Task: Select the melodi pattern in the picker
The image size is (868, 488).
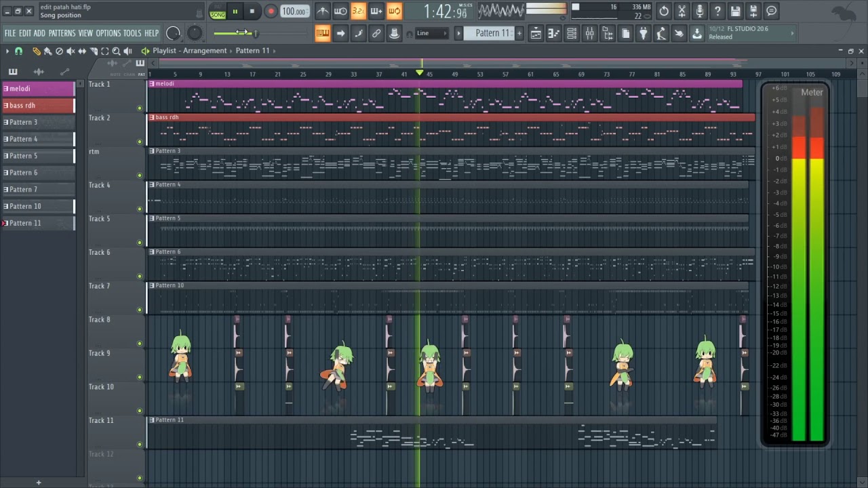Action: (x=39, y=89)
